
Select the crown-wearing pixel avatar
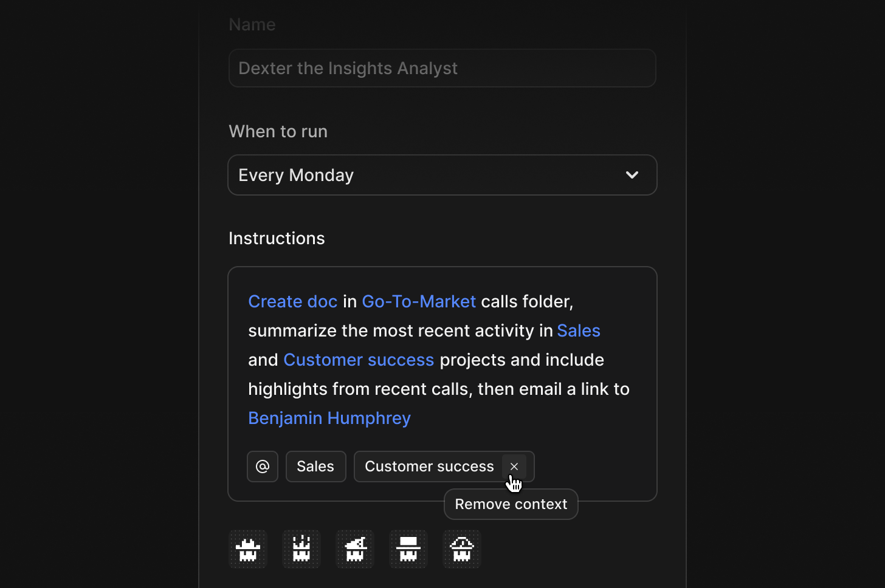(301, 549)
